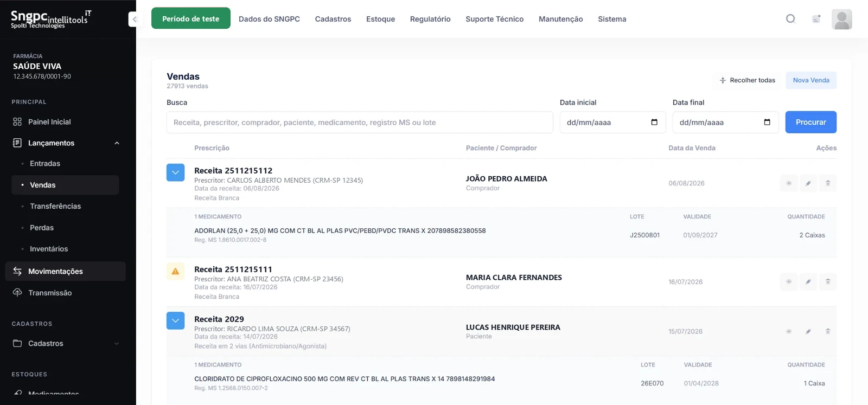Open the Manutenção top menu
This screenshot has width=868, height=405.
561,19
